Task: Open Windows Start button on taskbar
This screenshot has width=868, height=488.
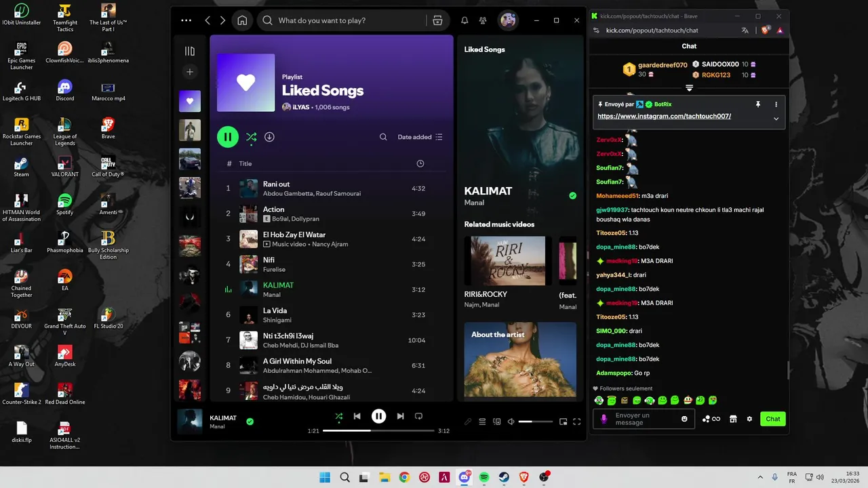Action: click(325, 477)
